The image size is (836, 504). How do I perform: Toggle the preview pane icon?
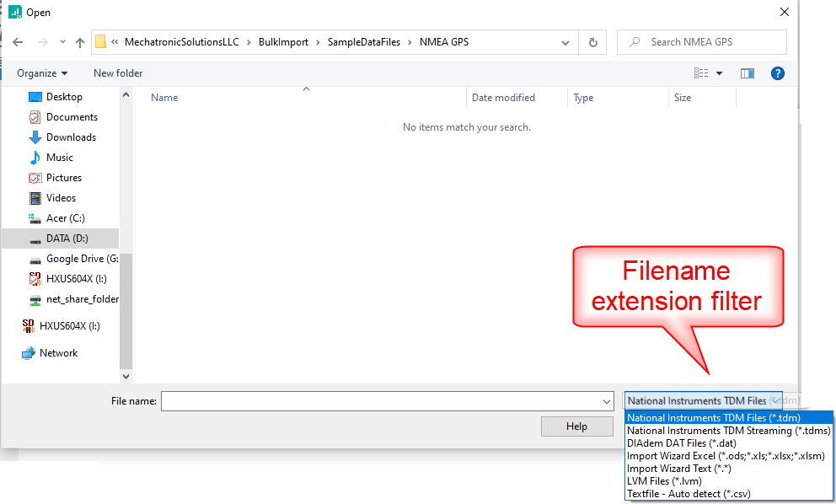[x=747, y=73]
